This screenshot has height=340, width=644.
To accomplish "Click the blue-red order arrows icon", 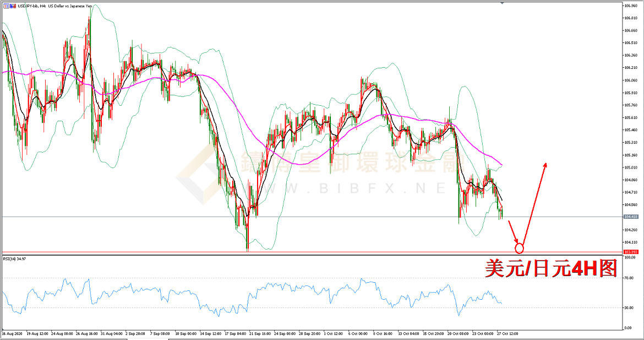I will click(12, 6).
